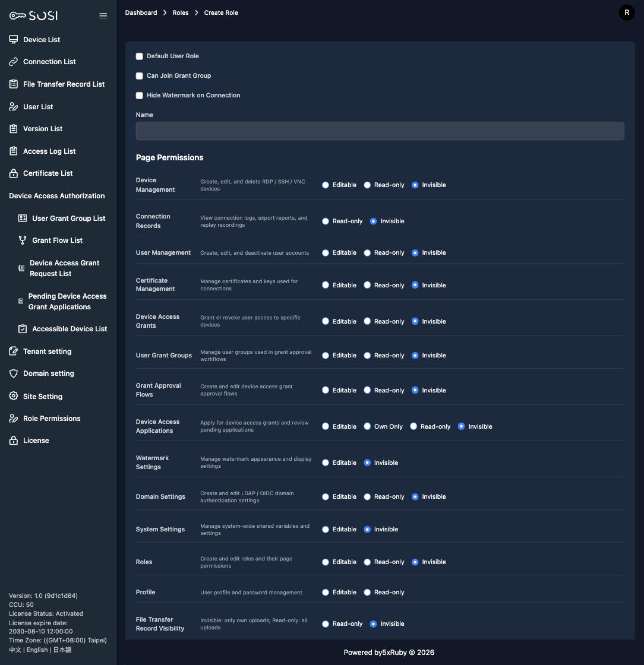This screenshot has width=644, height=665.
Task: Set Certificate Management to Editable
Action: click(x=326, y=285)
